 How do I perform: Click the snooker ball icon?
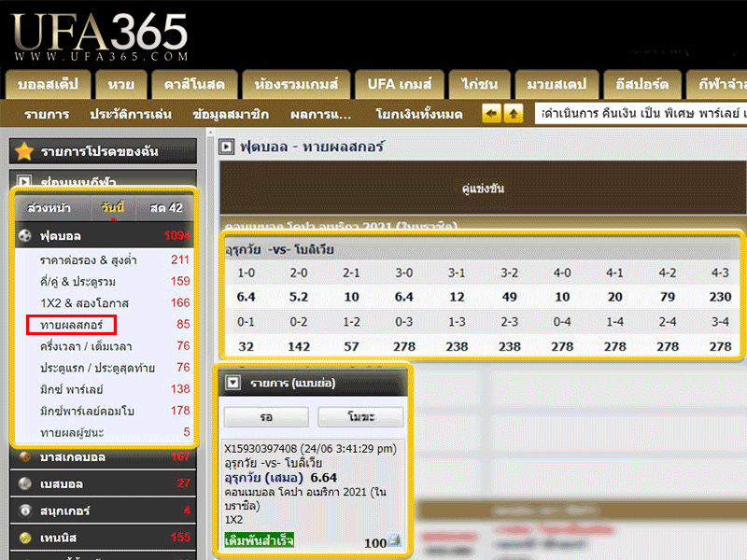coord(25,511)
